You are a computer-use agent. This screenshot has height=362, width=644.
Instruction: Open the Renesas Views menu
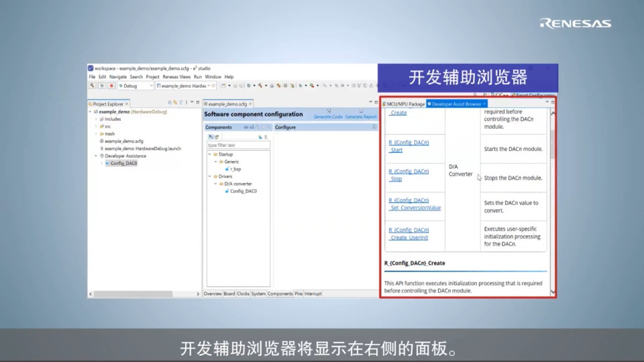[x=176, y=76]
